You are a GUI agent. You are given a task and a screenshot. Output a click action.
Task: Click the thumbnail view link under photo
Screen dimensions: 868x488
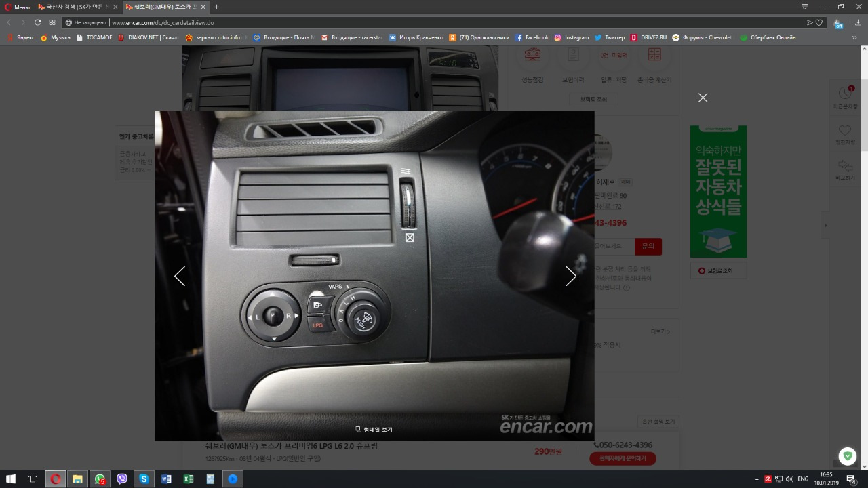pyautogui.click(x=374, y=430)
